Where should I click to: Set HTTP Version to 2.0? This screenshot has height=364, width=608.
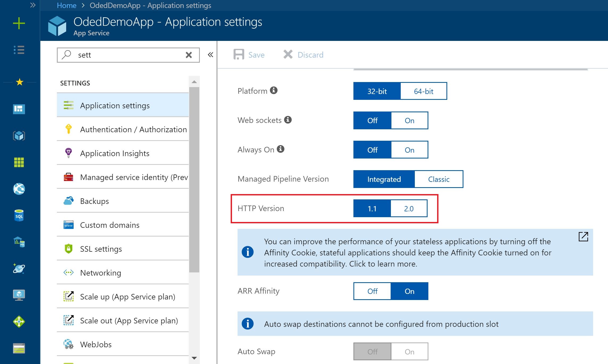pos(409,209)
